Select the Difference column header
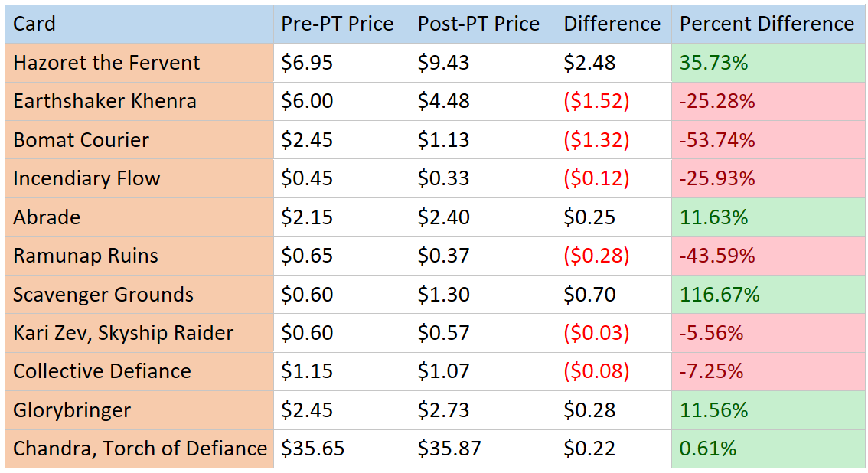Screen dimensions: 868x473 (x=613, y=24)
